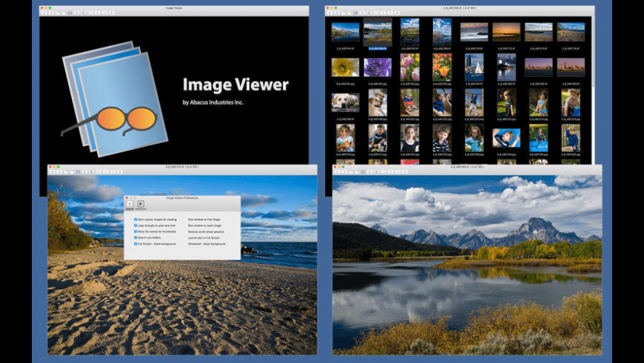The width and height of the screenshot is (644, 363).
Task: Toggle Loop through on prev and next
Action: tap(135, 226)
